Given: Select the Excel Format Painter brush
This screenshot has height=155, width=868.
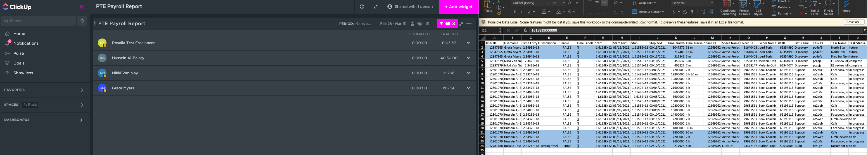Looking at the screenshot, I should (x=499, y=13).
